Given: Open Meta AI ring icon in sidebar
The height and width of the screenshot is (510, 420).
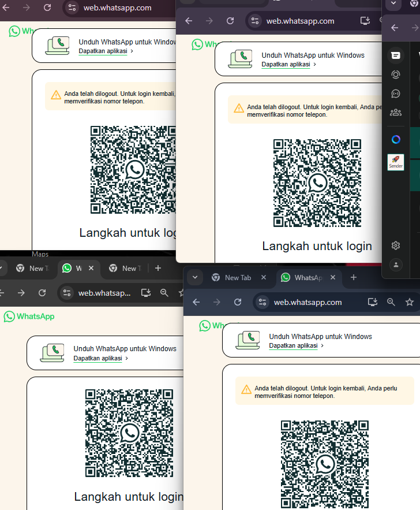Looking at the screenshot, I should pyautogui.click(x=396, y=140).
